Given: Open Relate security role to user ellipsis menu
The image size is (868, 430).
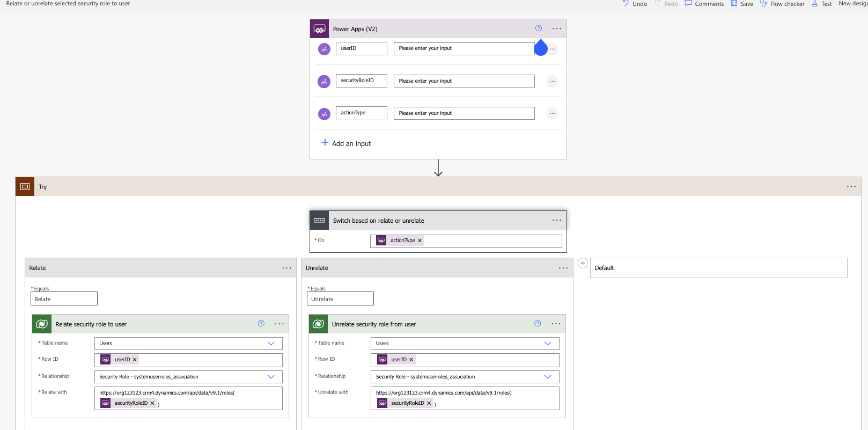Looking at the screenshot, I should click(279, 324).
